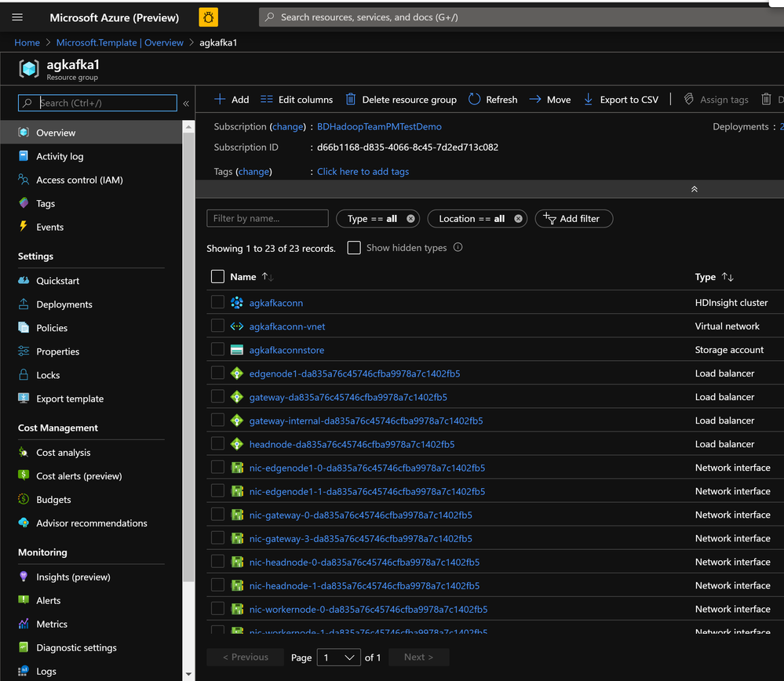This screenshot has width=784, height=681.
Task: Sort by Type column arrows
Action: pyautogui.click(x=727, y=276)
